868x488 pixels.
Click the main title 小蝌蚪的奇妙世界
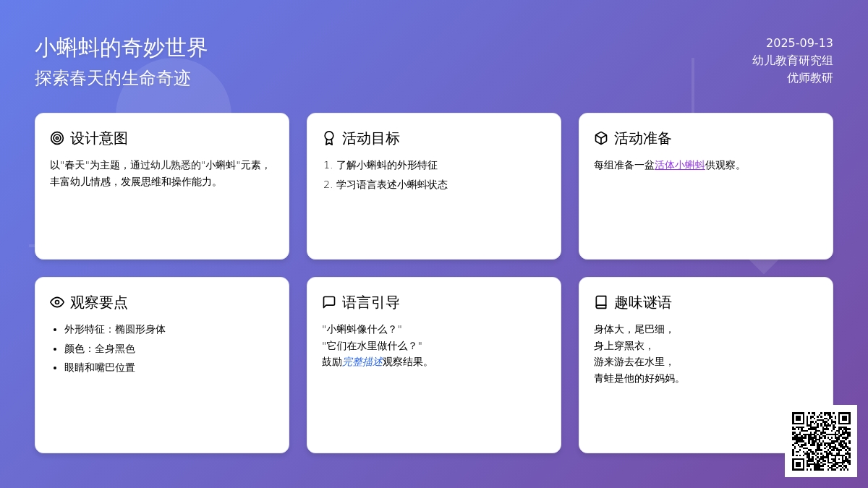coord(121,48)
